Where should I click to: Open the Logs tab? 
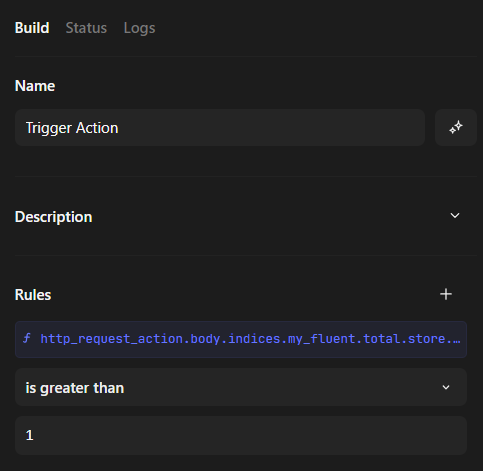(139, 28)
